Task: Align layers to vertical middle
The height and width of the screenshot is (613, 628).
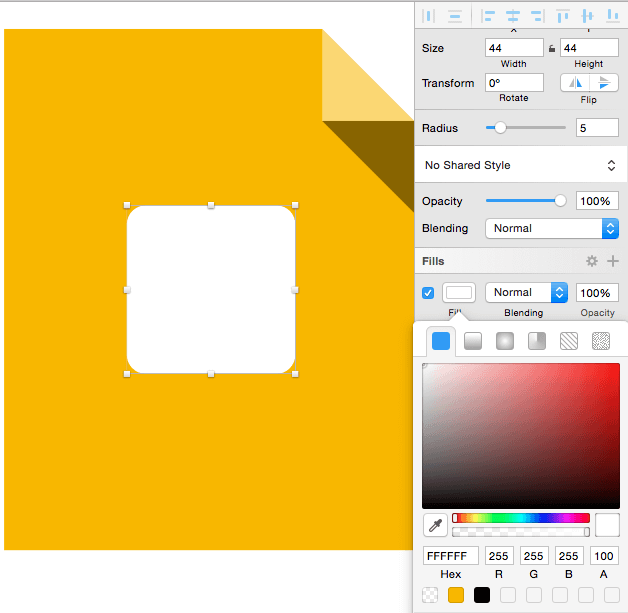Action: pos(588,16)
